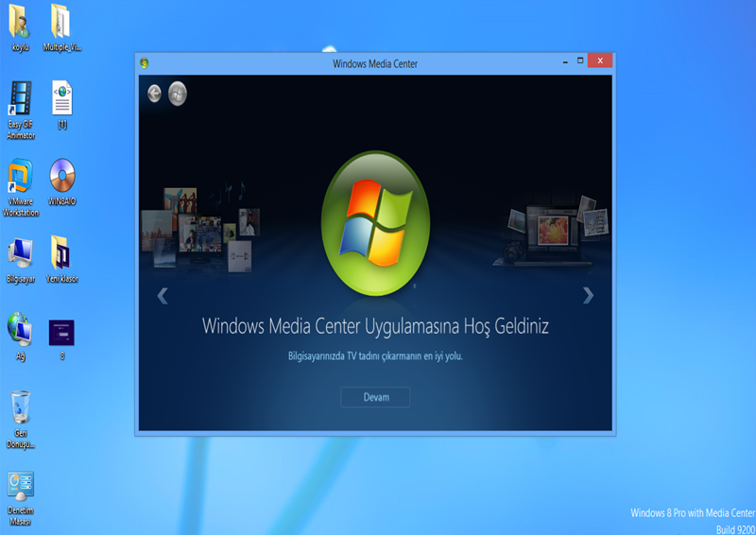Open the Media Center start orb button
756x535 pixels.
point(178,94)
